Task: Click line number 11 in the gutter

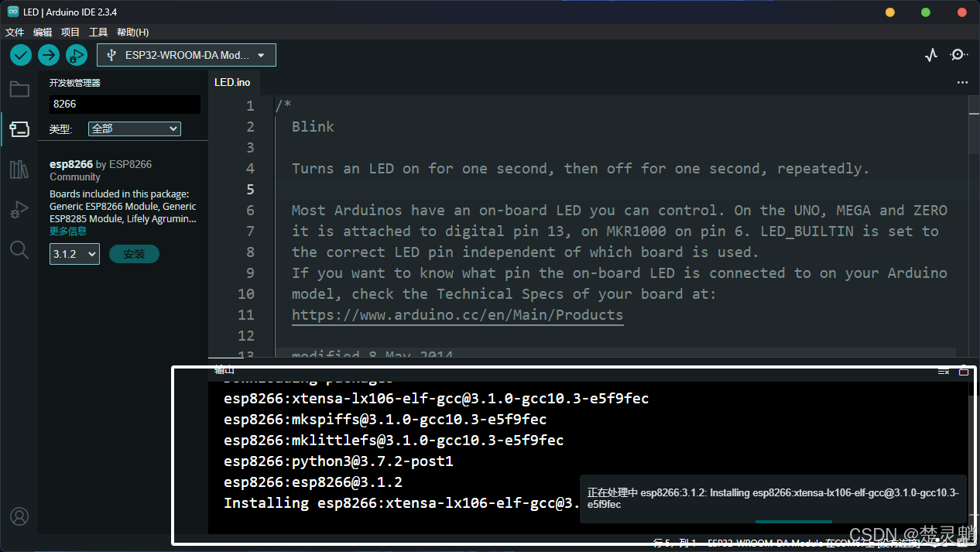Action: click(246, 314)
